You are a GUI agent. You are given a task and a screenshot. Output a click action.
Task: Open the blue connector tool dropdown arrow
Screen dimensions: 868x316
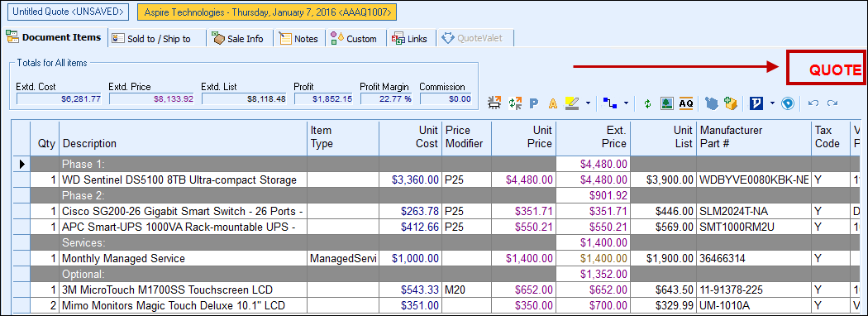pyautogui.click(x=626, y=103)
